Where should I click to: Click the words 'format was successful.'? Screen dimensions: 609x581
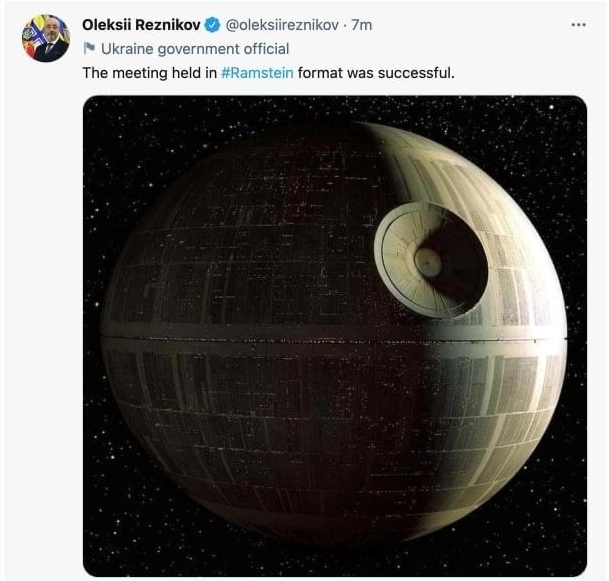(376, 73)
